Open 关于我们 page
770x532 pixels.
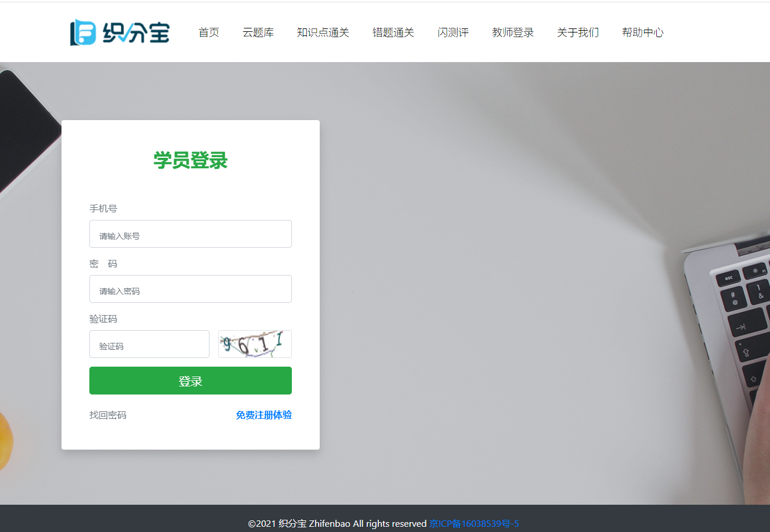578,32
